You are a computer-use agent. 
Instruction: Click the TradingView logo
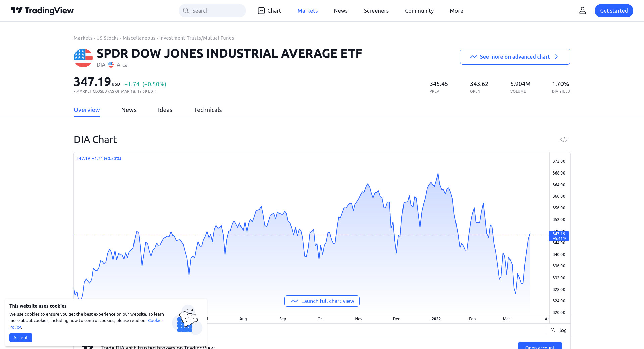(x=42, y=11)
